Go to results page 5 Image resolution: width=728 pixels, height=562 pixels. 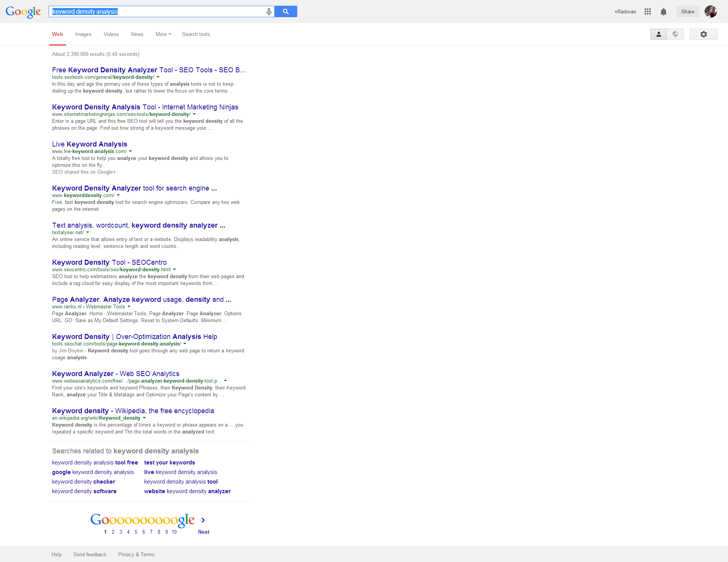136,532
